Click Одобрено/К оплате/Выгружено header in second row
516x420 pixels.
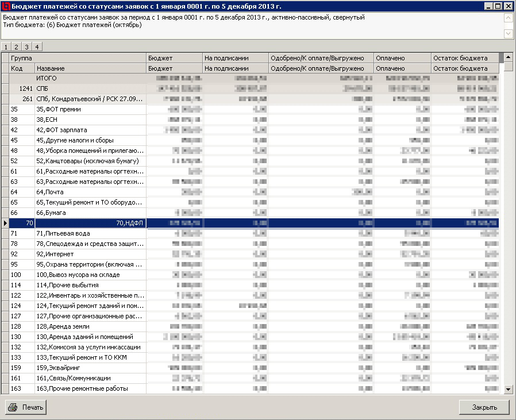coord(321,68)
